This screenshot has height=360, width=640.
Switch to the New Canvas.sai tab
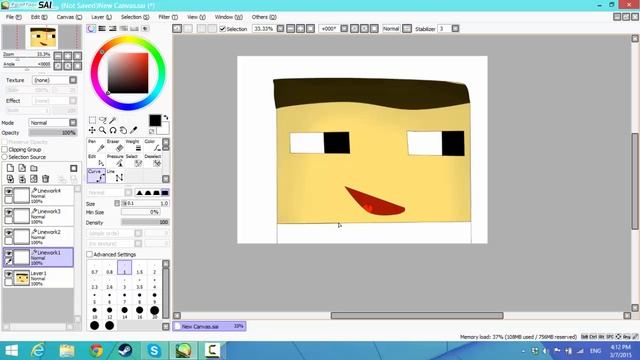click(209, 326)
